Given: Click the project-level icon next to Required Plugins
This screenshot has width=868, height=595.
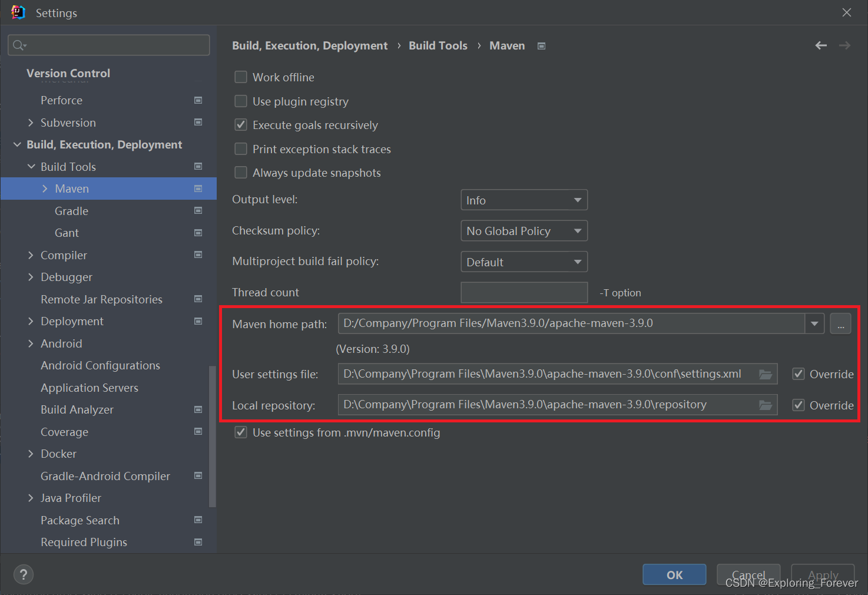Looking at the screenshot, I should pyautogui.click(x=198, y=542).
